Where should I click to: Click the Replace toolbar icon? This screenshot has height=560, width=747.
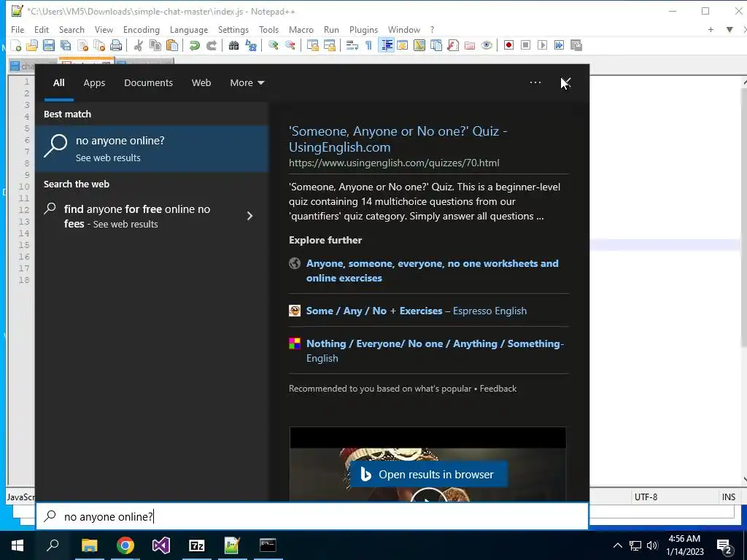[251, 45]
